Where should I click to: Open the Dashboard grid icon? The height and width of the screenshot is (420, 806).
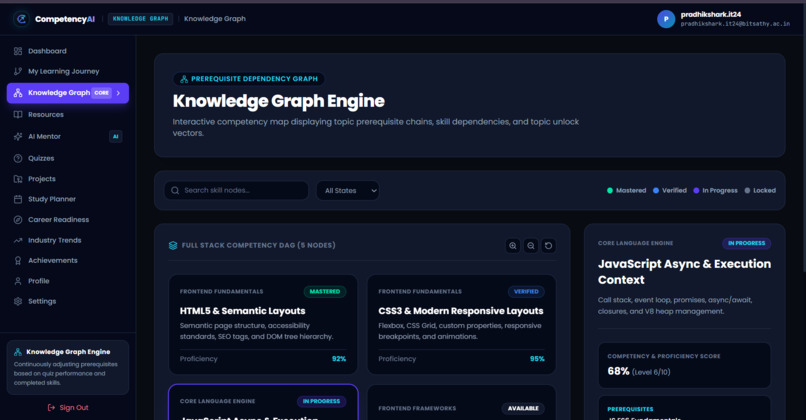tap(18, 51)
